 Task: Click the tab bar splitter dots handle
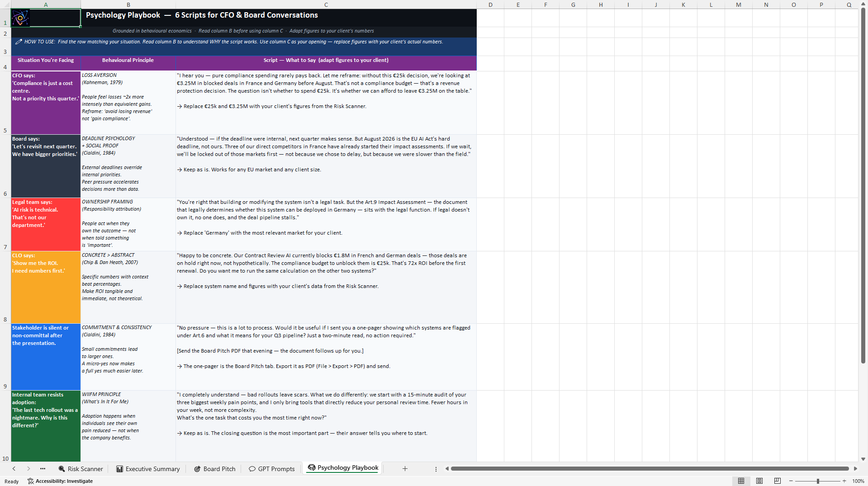(x=436, y=469)
